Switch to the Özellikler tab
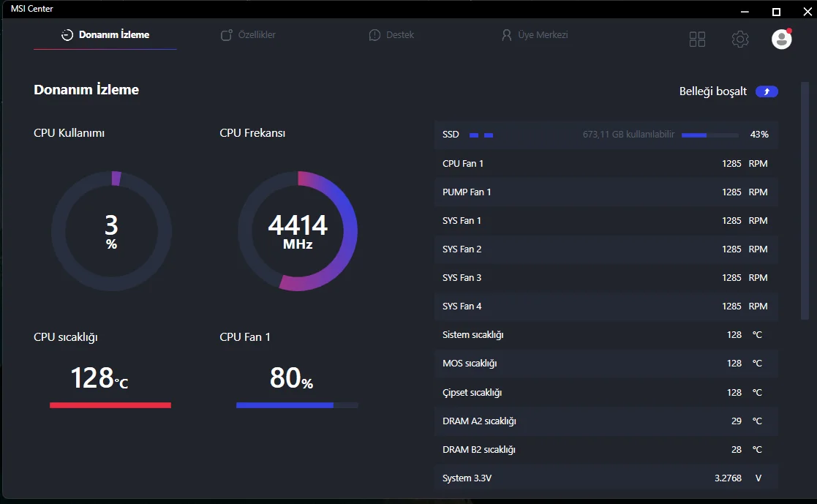Viewport: 817px width, 504px height. click(248, 35)
